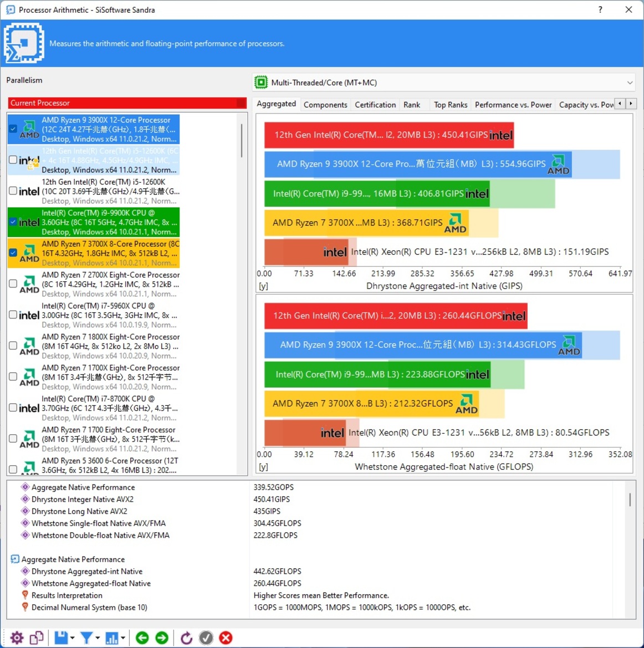Click the [y] axis label under Dhrystone chart
This screenshot has width=644, height=648.
pyautogui.click(x=263, y=286)
